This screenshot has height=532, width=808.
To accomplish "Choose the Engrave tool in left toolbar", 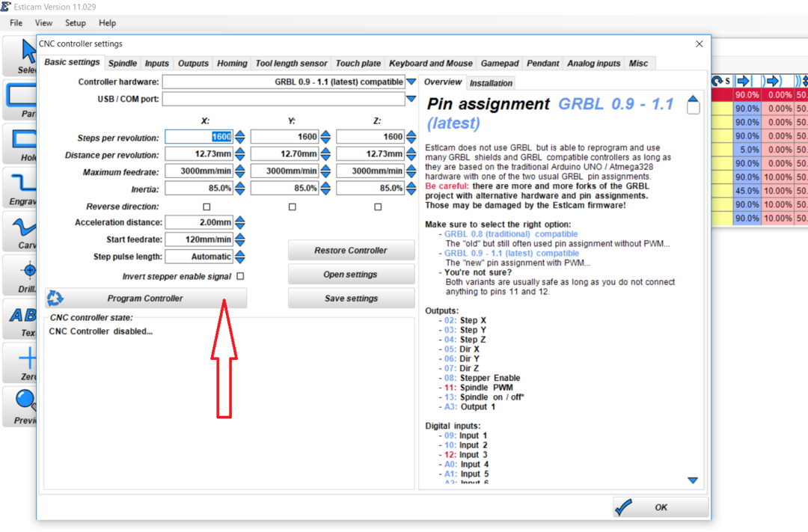I will 21,187.
